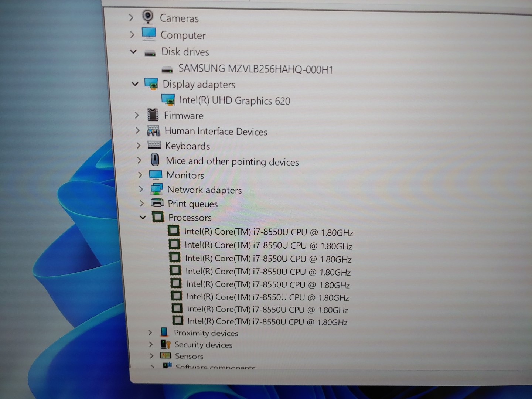The height and width of the screenshot is (399, 532).
Task: Click the Mice and pointing devices icon
Action: 155,160
